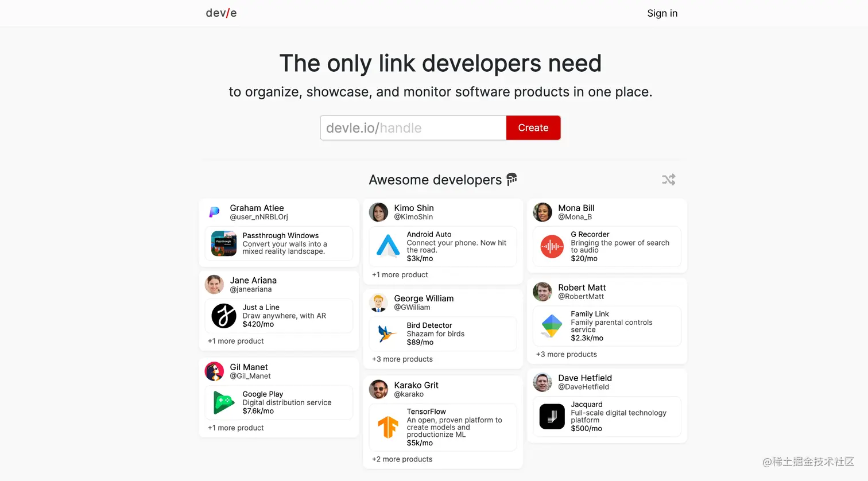Click the @Mona_B handle
868x481 pixels.
tap(575, 217)
